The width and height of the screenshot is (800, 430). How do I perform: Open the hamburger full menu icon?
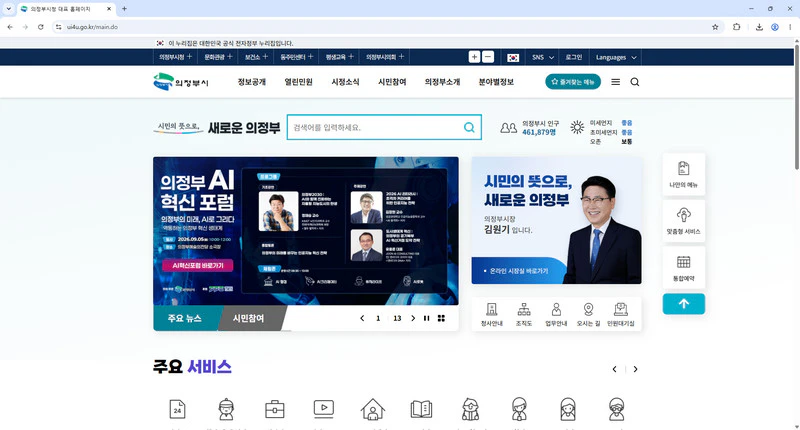[x=615, y=82]
